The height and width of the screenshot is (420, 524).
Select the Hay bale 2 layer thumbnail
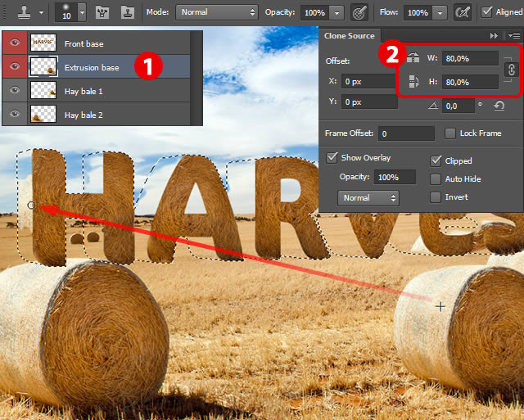[43, 114]
